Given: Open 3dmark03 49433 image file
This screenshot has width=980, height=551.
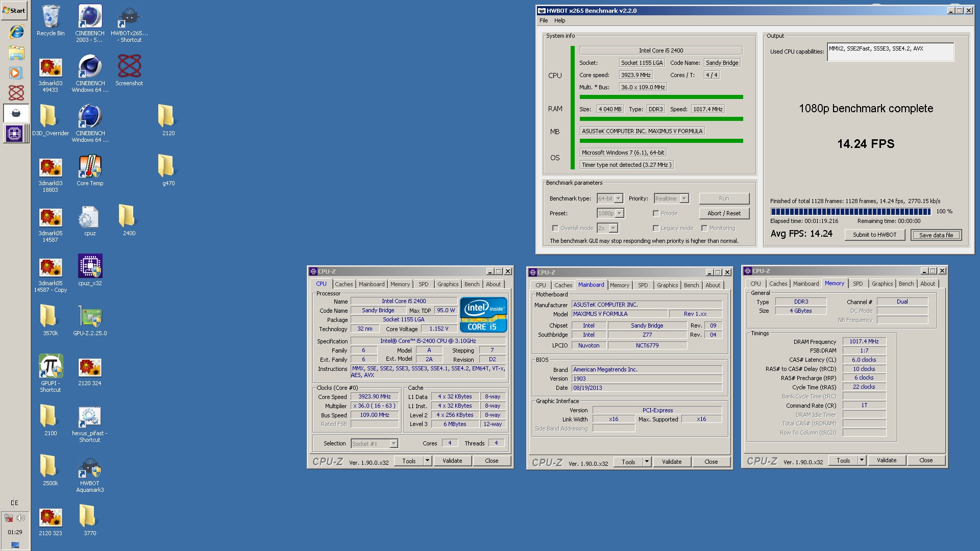Looking at the screenshot, I should click(51, 74).
